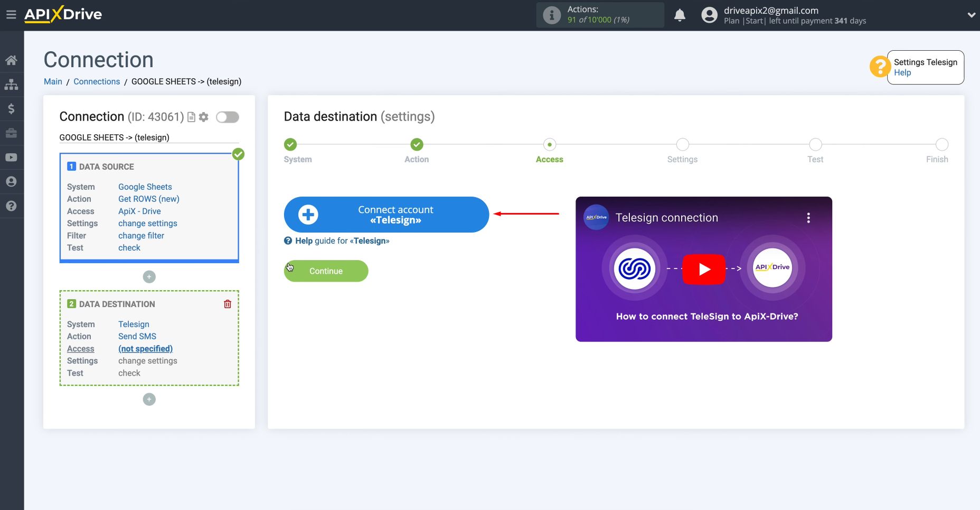Screen dimensions: 980x510
Task: Expand the account dropdown at top right
Action: 972,15
